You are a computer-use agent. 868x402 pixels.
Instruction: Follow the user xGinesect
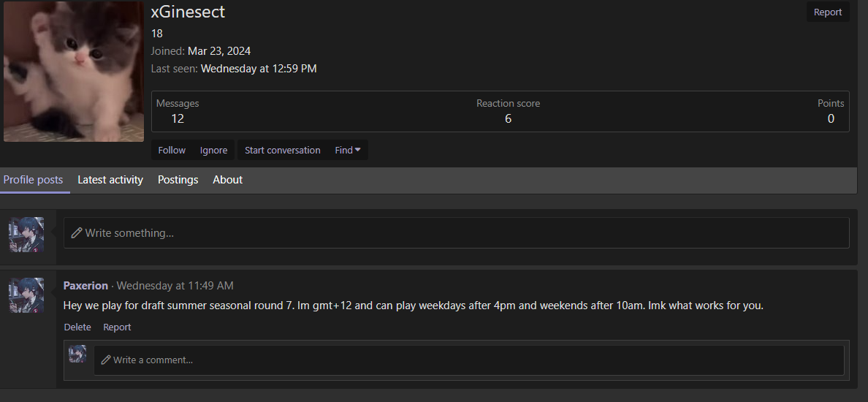pyautogui.click(x=172, y=150)
